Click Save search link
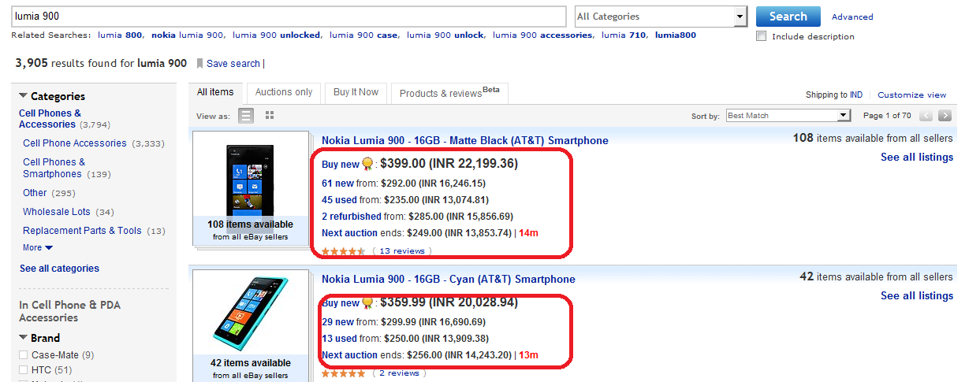This screenshot has height=382, width=980. pos(233,64)
